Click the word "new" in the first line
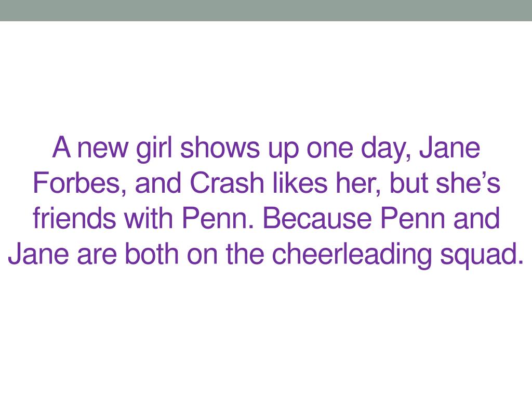Image resolution: width=532 pixels, height=399 pixels. tap(104, 149)
